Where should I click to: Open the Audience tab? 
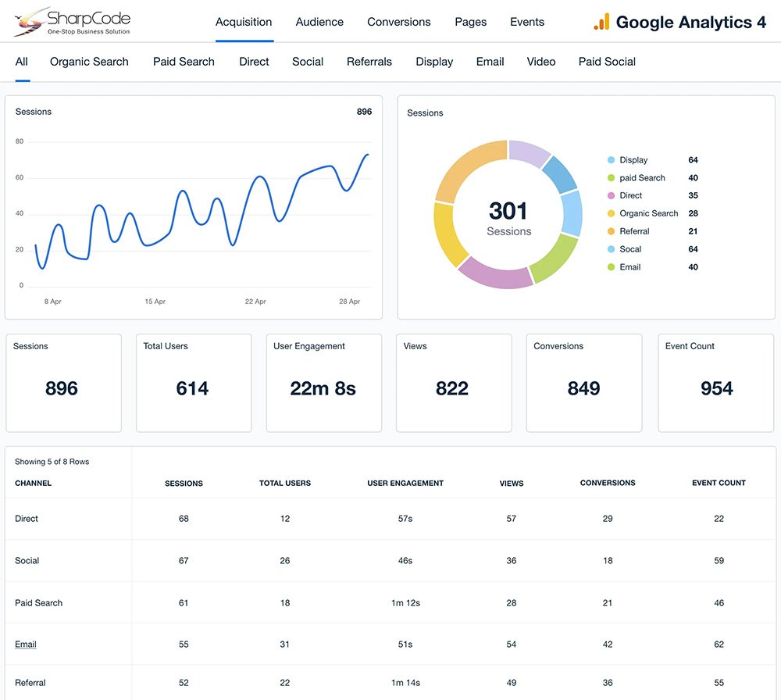pyautogui.click(x=319, y=22)
